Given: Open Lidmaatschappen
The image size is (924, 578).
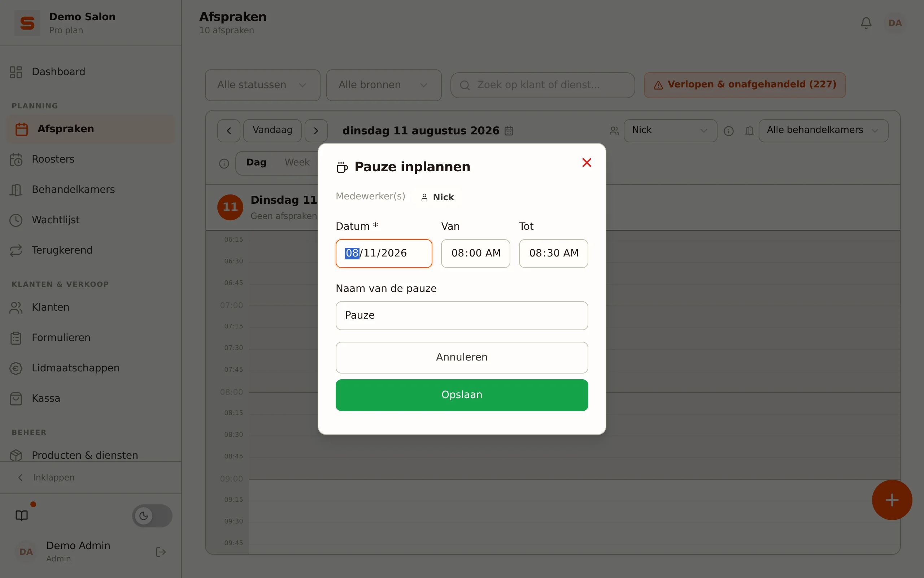Looking at the screenshot, I should [91, 368].
